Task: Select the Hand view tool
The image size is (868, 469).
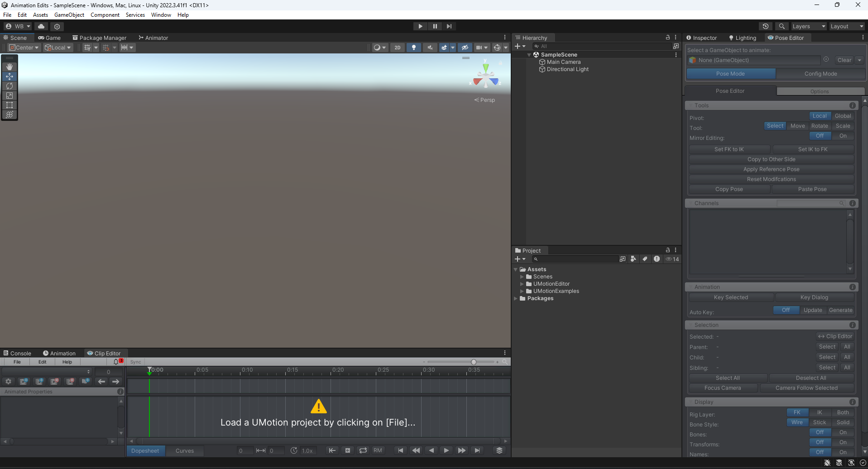Action: click(10, 67)
